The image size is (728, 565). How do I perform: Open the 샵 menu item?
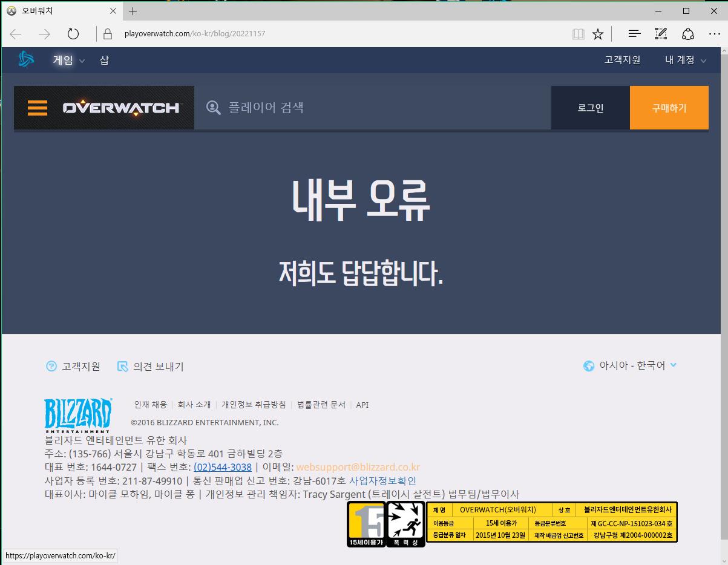pyautogui.click(x=104, y=60)
